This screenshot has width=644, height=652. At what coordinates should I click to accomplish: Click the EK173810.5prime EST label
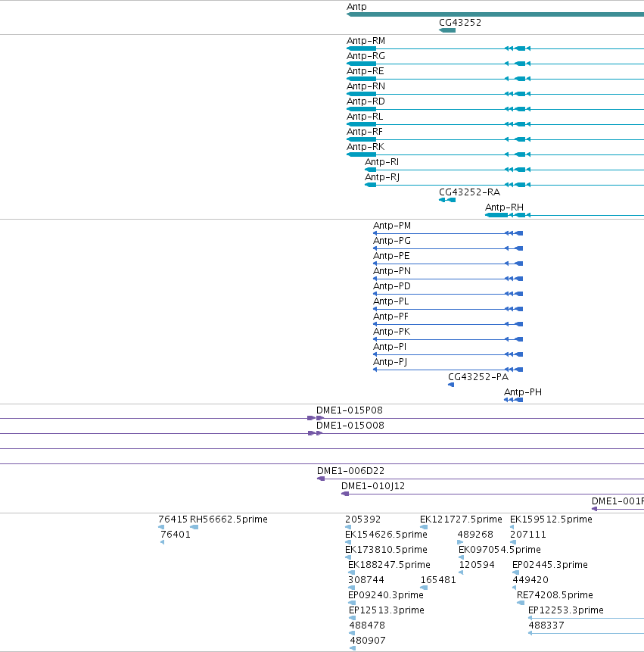[386, 550]
